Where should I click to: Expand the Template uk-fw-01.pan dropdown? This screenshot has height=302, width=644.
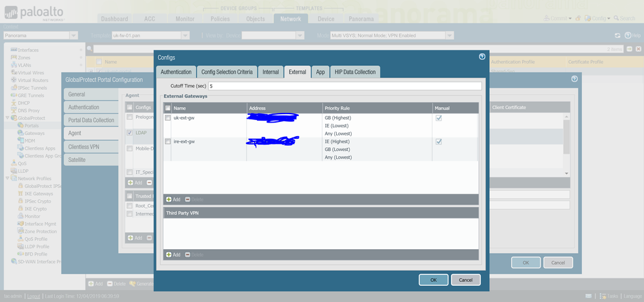(185, 35)
